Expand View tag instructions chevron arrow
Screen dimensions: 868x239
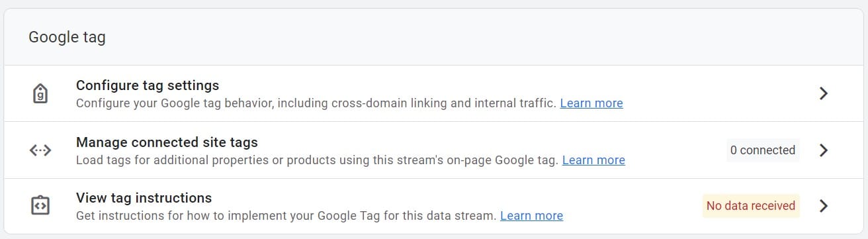(x=824, y=206)
